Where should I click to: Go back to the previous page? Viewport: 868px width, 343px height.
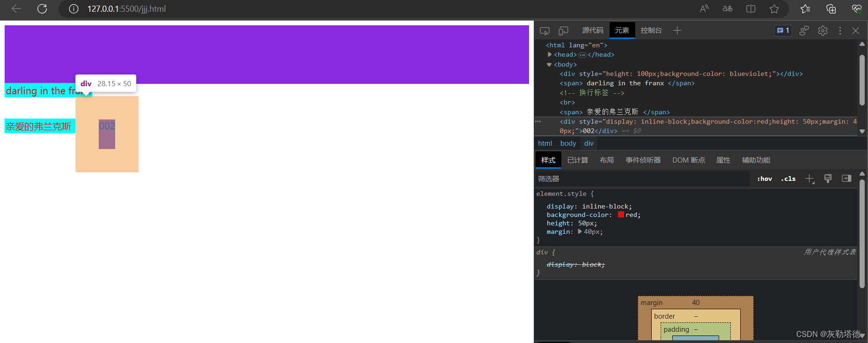point(16,9)
